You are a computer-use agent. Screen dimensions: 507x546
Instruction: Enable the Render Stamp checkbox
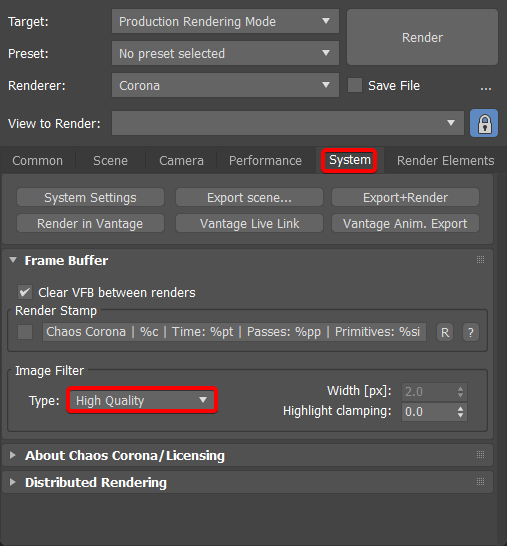pos(25,332)
